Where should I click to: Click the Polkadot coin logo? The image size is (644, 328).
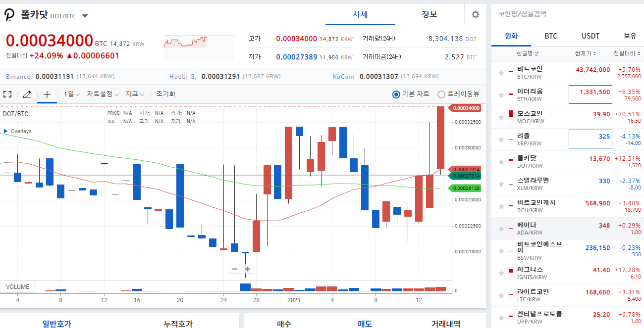point(10,15)
